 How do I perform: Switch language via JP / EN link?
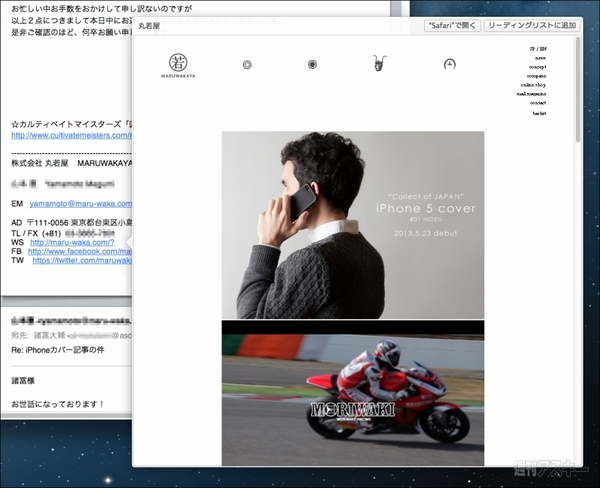tap(538, 49)
